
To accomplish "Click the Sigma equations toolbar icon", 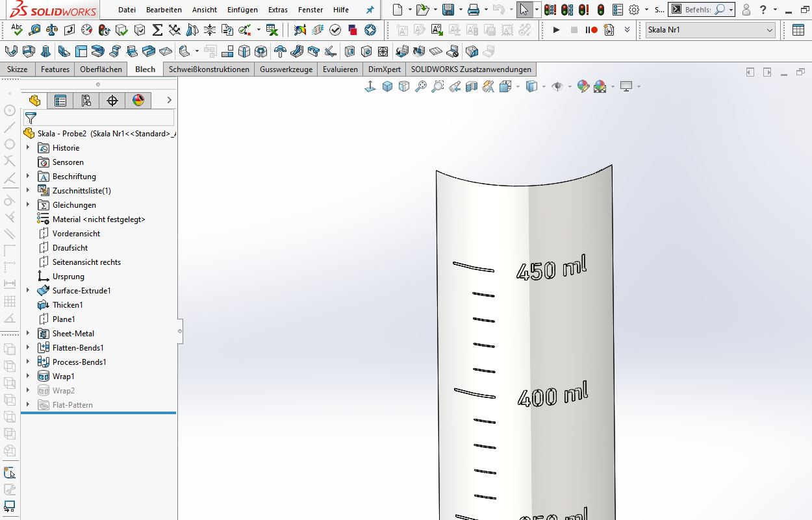I will pos(157,30).
